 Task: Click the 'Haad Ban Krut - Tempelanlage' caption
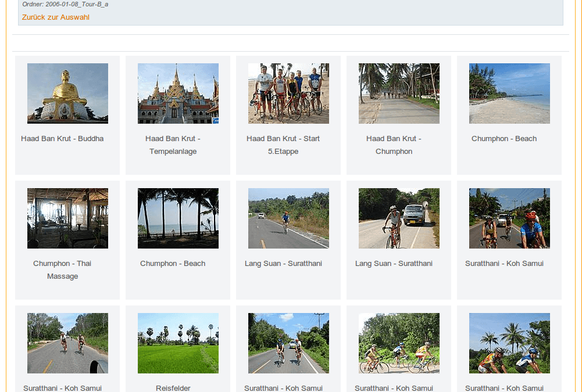[x=173, y=145]
